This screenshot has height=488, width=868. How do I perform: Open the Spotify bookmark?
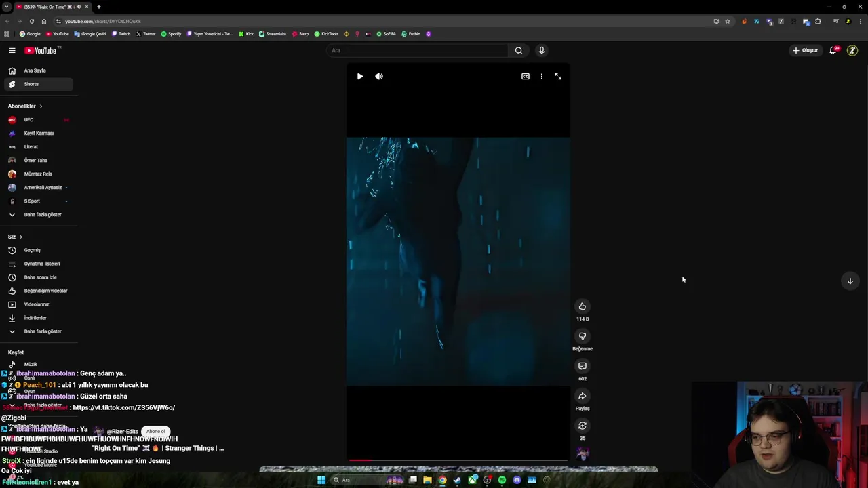click(x=172, y=34)
